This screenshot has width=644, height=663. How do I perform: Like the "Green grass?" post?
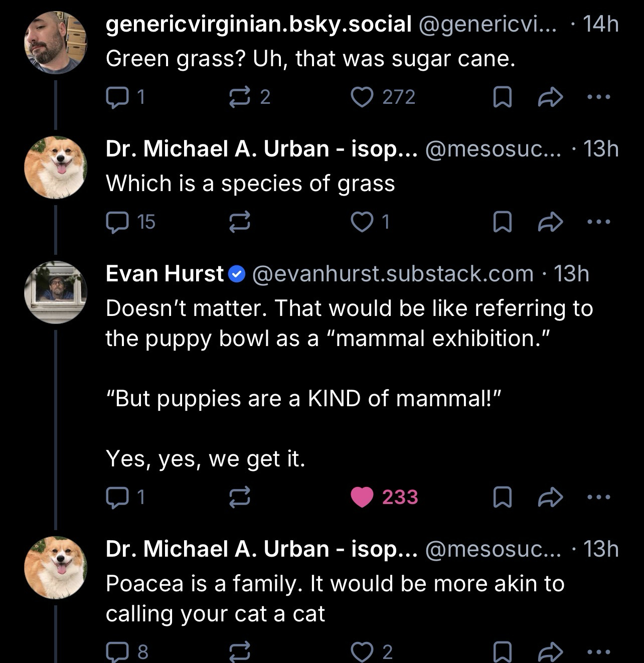click(x=360, y=97)
